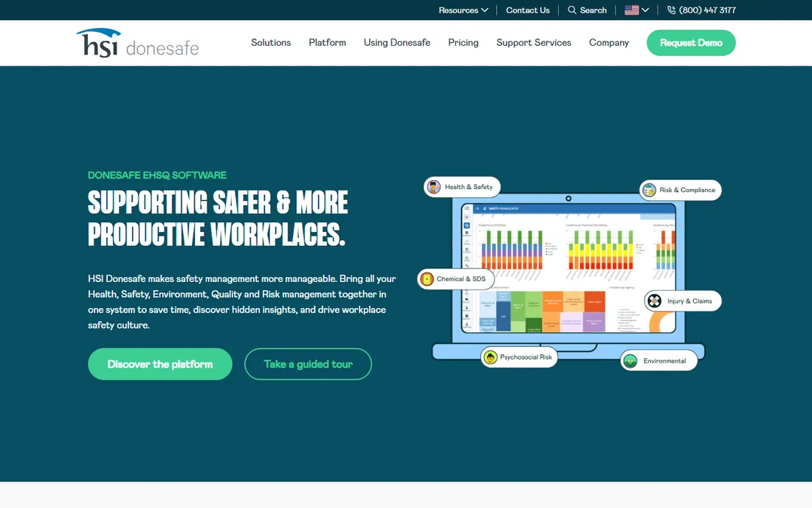Click the Injury & Claims label
812x508 pixels.
coord(689,301)
